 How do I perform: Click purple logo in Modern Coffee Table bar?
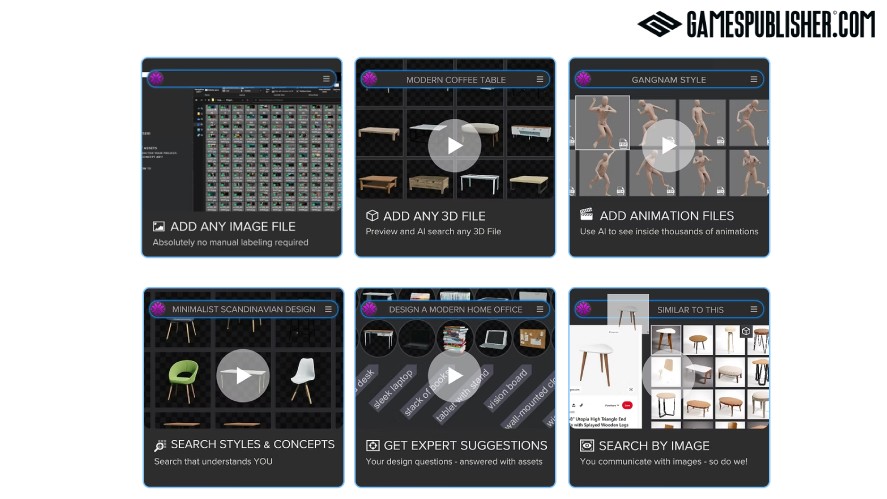click(370, 79)
